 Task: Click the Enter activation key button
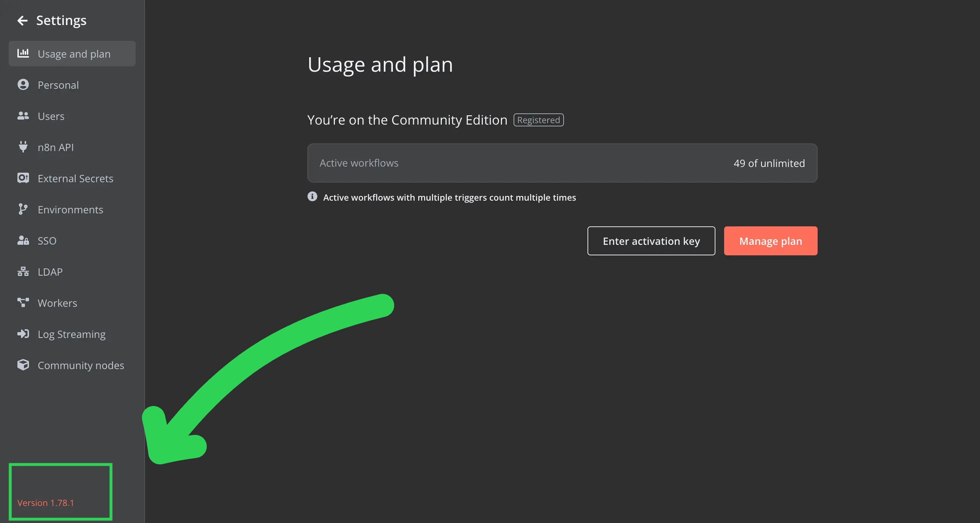[651, 241]
